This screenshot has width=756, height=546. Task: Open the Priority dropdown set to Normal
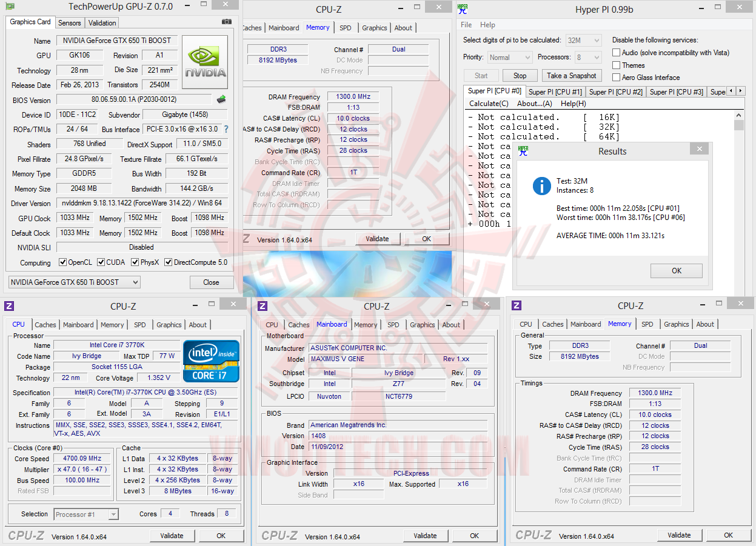[x=510, y=58]
